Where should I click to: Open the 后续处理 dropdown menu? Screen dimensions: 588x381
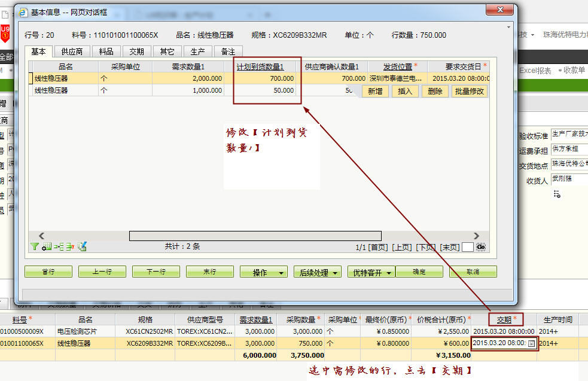[x=317, y=272]
